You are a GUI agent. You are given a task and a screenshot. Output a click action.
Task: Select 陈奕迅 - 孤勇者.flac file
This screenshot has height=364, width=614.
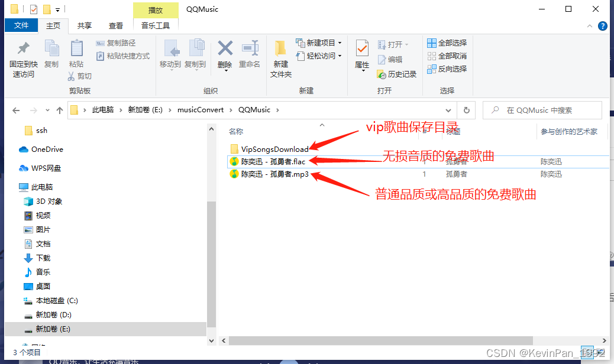267,161
